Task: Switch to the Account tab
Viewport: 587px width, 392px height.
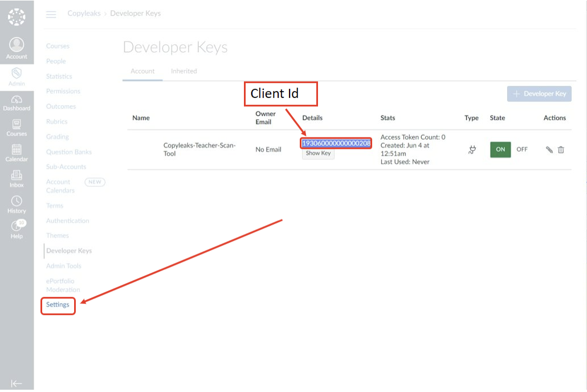Action: tap(142, 71)
